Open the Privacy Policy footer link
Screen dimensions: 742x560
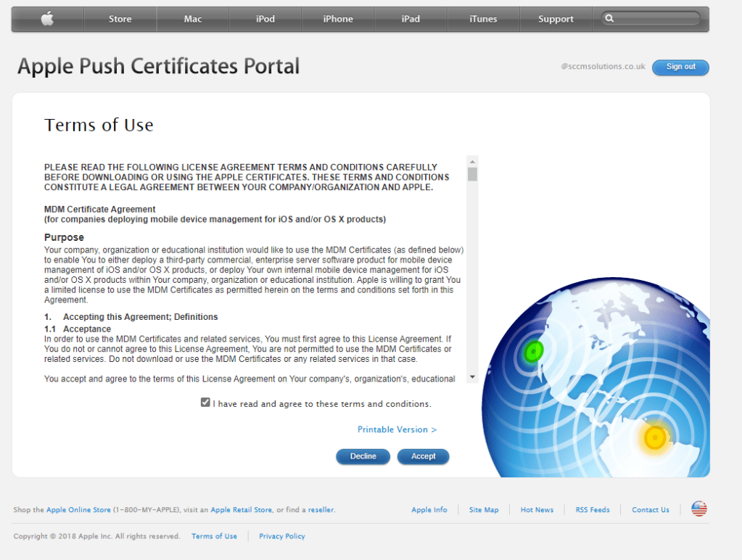click(281, 536)
